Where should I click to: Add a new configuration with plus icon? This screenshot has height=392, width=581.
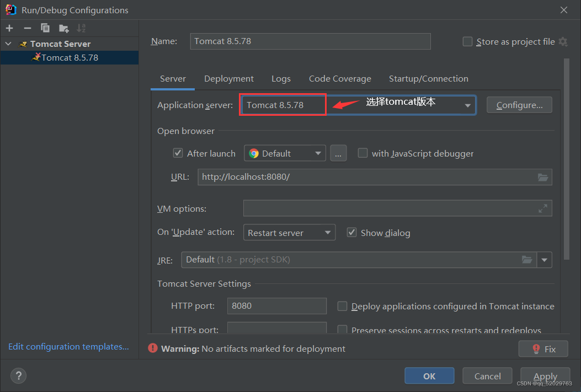9,28
